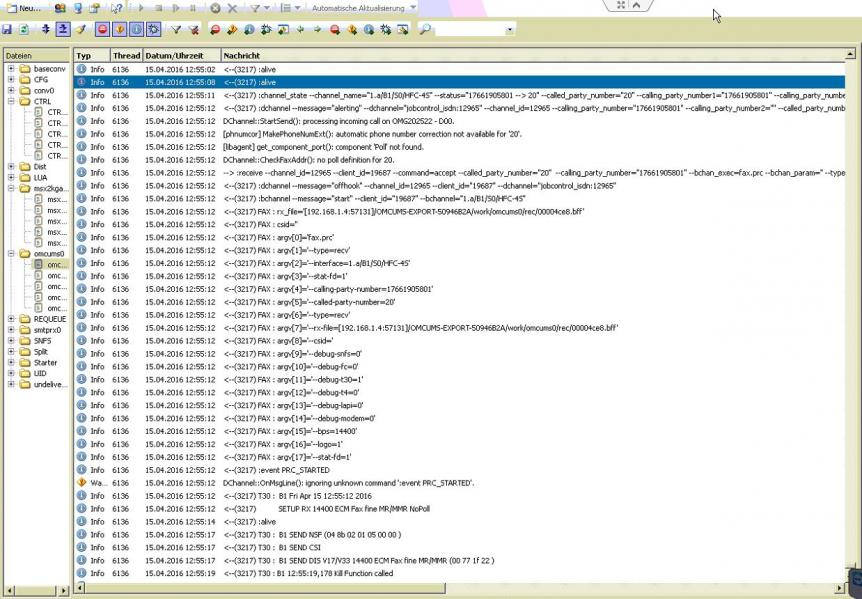Toggle the blue info filter button
Image resolution: width=862 pixels, height=599 pixels.
click(x=137, y=30)
